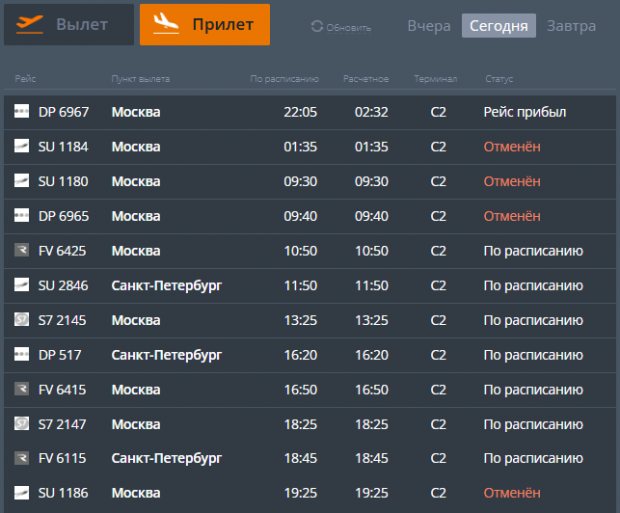
Task: Click Санкт-Петербург origin for DP 517
Action: point(167,356)
